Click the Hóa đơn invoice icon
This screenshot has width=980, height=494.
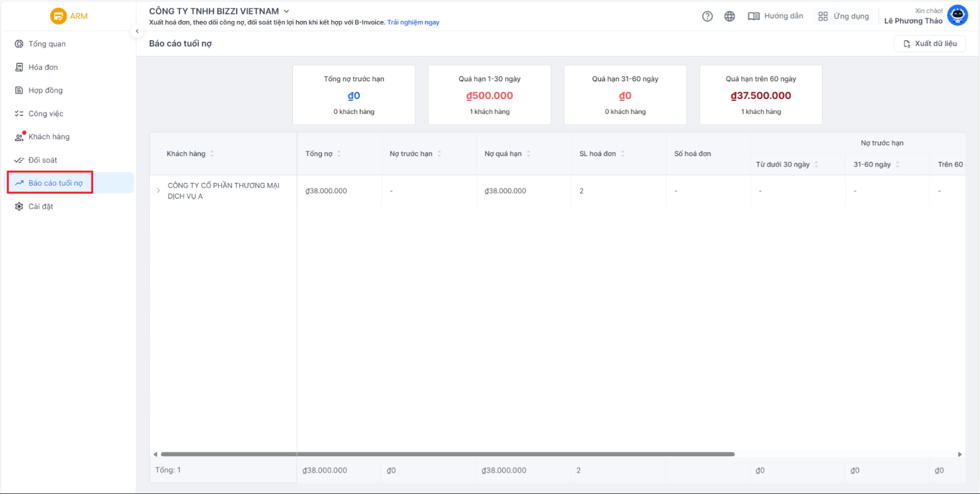click(19, 67)
